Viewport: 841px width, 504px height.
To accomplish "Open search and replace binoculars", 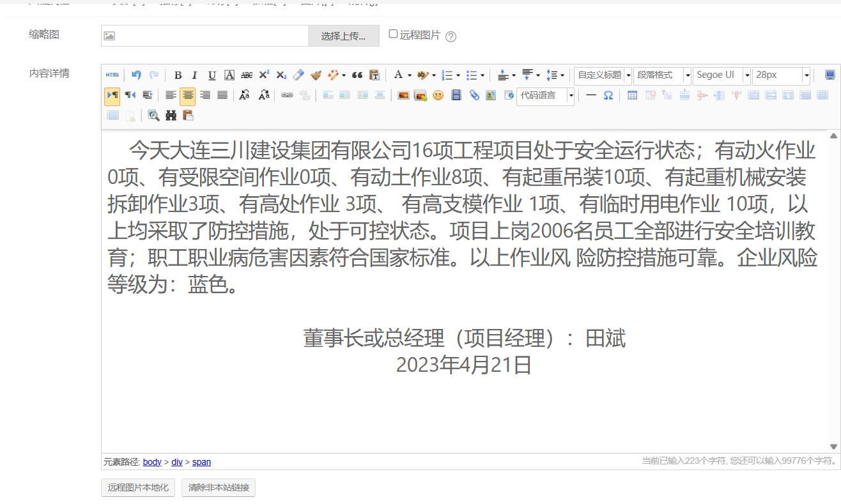I will pyautogui.click(x=171, y=116).
